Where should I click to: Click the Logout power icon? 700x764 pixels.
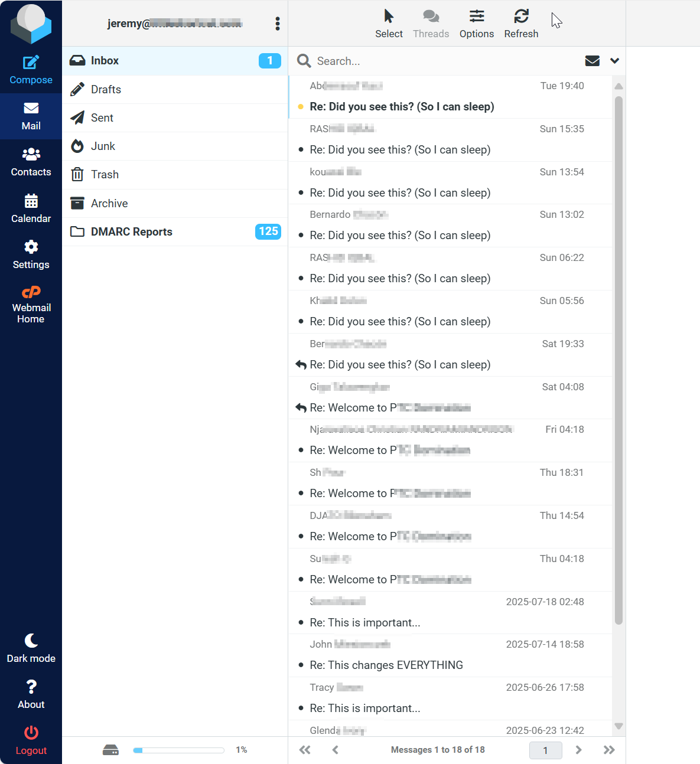point(31,740)
